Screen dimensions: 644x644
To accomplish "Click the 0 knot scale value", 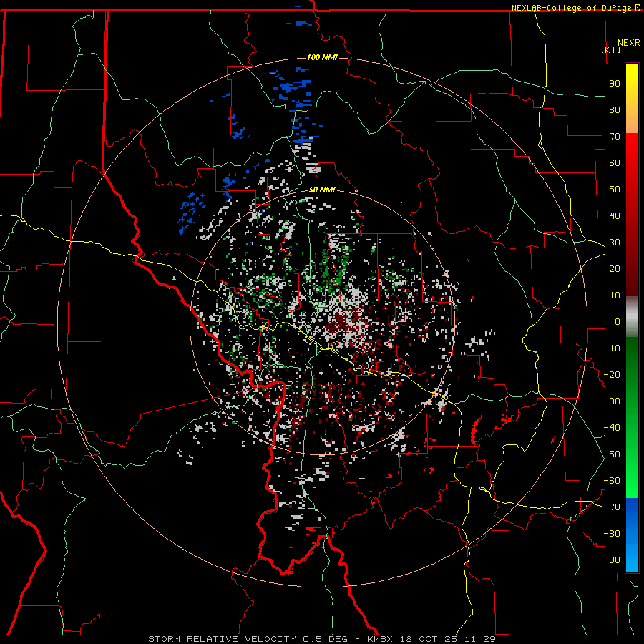I will click(618, 322).
